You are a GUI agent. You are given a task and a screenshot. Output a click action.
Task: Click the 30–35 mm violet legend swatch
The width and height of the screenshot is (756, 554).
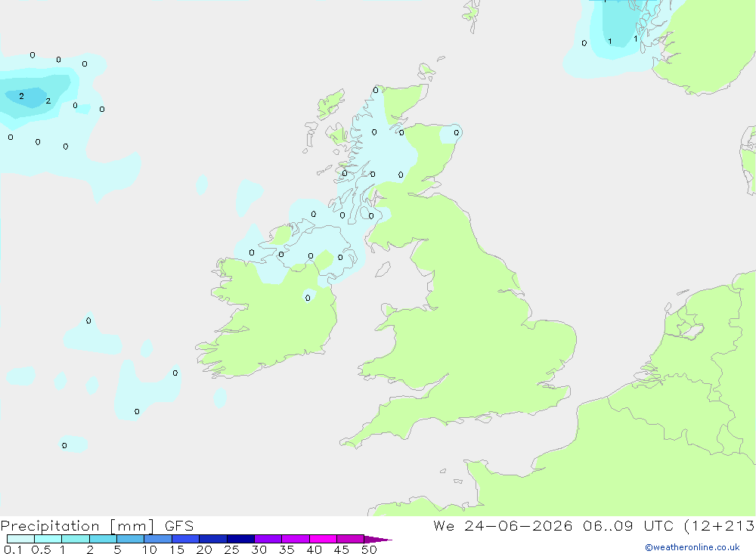click(268, 539)
